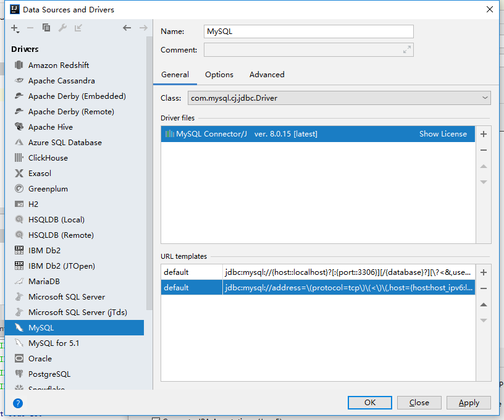
Task: Switch to the General tab
Action: (x=175, y=75)
